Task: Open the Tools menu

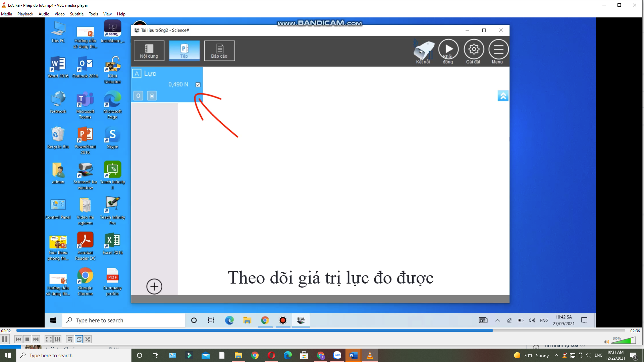Action: (x=94, y=14)
